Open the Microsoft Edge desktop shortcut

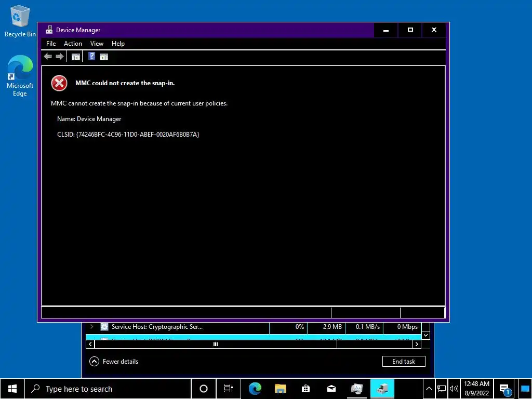click(20, 76)
